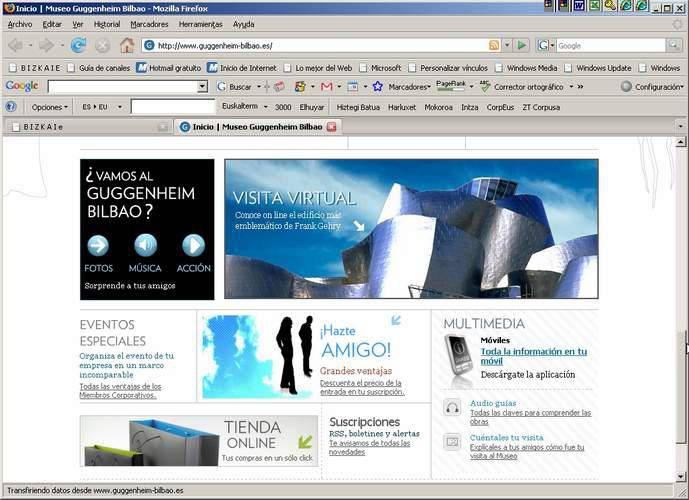The image size is (689, 500).
Task: Open the Opciones dropdown
Action: point(49,107)
